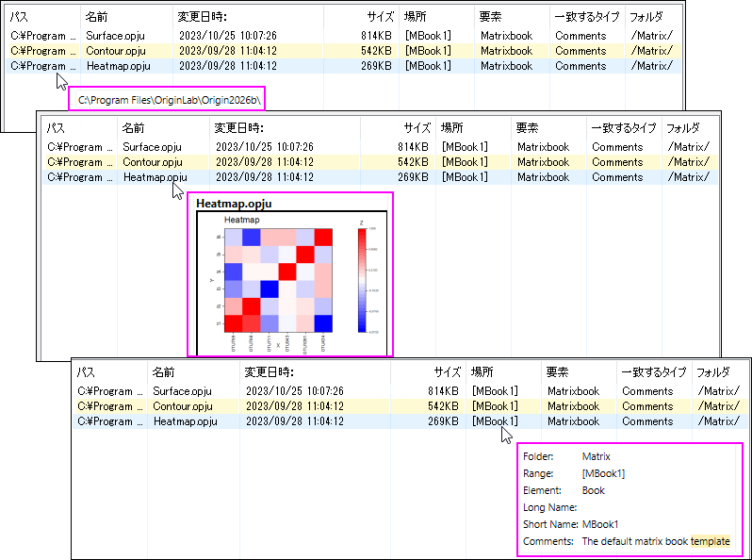The width and height of the screenshot is (752, 560).
Task: Click 2023/10/25 10:07:26 date in top panel
Action: pos(228,36)
